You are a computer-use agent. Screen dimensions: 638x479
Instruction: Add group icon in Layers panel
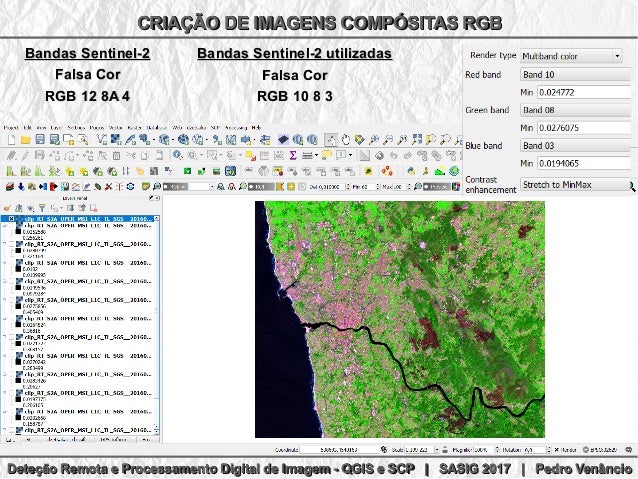pos(19,208)
